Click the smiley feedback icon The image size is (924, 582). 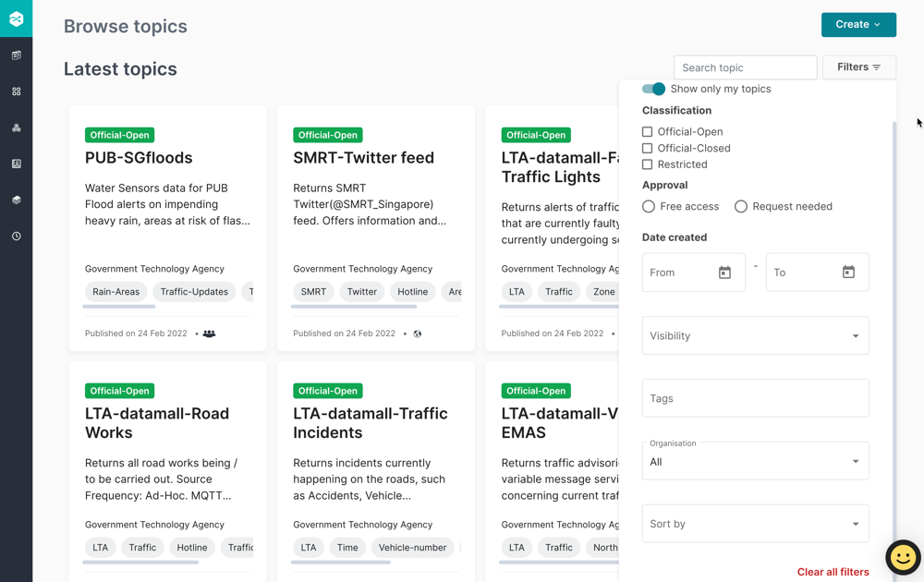[x=903, y=557]
